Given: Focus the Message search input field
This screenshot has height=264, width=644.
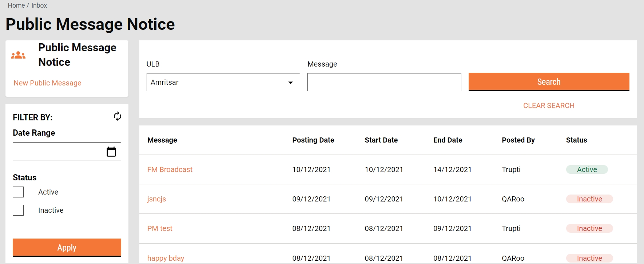Looking at the screenshot, I should point(384,82).
